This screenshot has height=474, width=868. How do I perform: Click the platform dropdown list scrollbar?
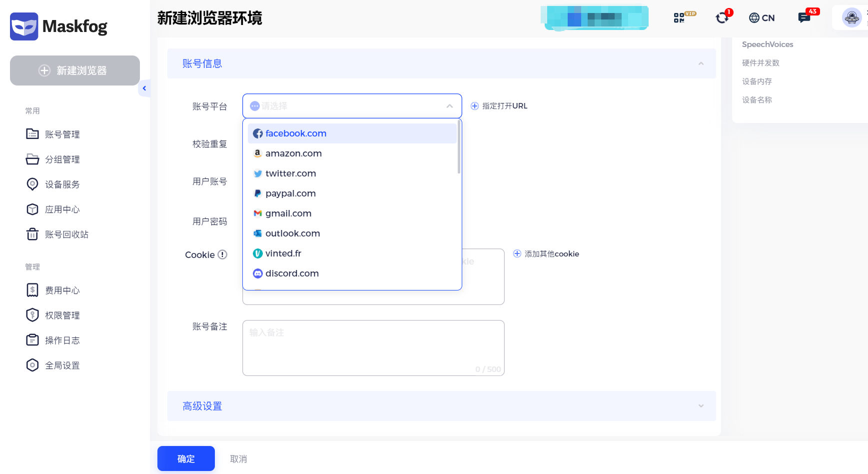pyautogui.click(x=459, y=147)
